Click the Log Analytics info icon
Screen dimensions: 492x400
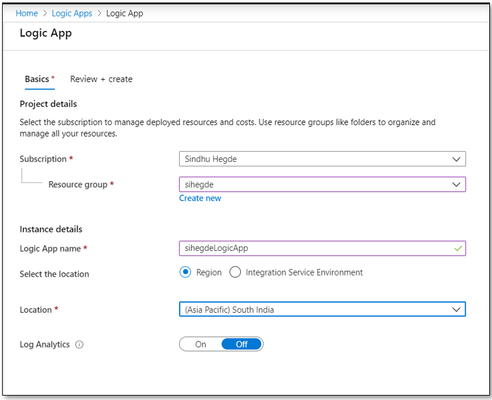point(79,344)
